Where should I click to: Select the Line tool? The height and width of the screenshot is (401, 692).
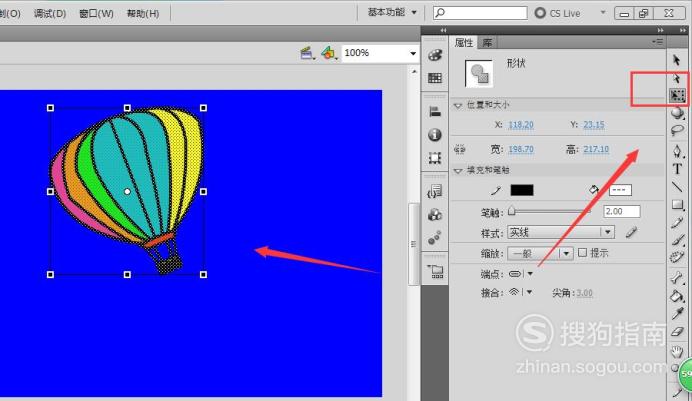677,187
